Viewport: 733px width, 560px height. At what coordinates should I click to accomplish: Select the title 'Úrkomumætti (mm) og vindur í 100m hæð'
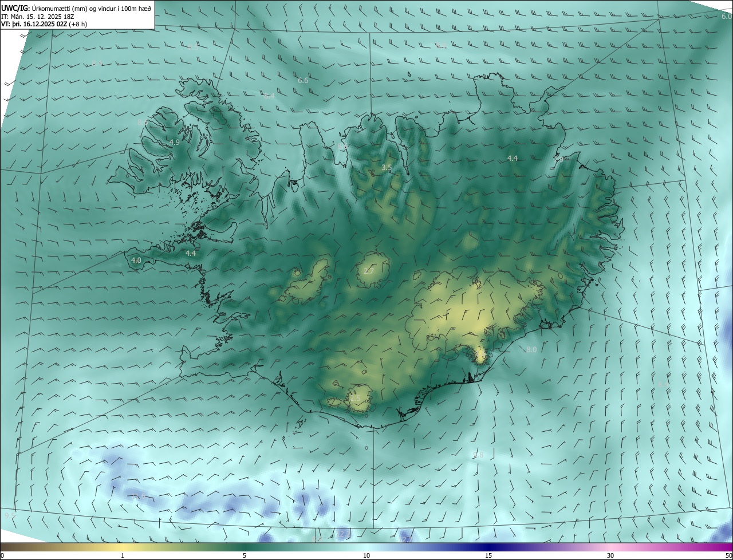click(91, 8)
